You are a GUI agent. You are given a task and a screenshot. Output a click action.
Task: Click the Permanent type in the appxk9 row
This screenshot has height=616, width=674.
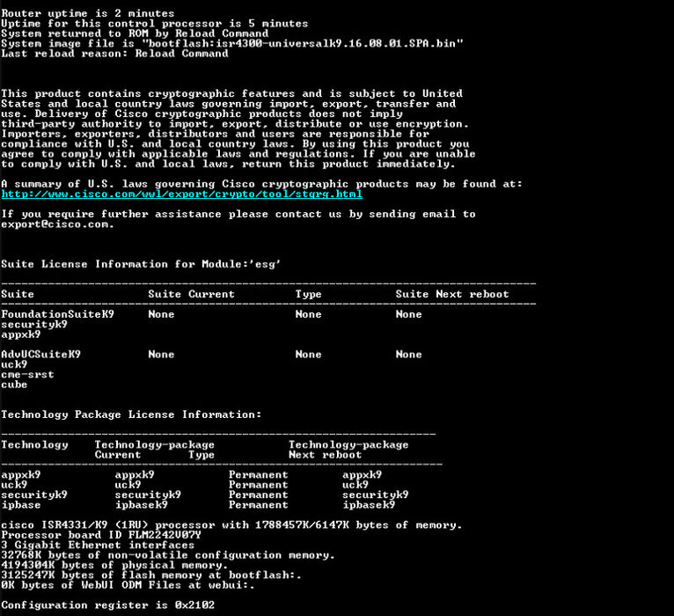pos(259,475)
